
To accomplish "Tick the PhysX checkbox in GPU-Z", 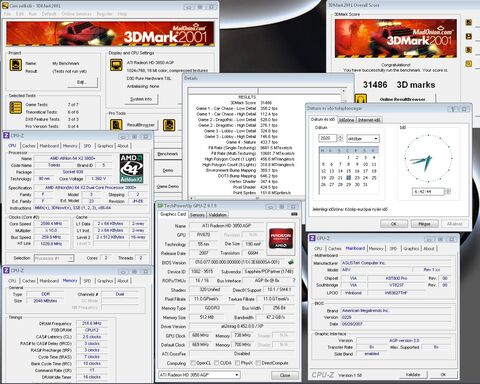I will coord(237,363).
